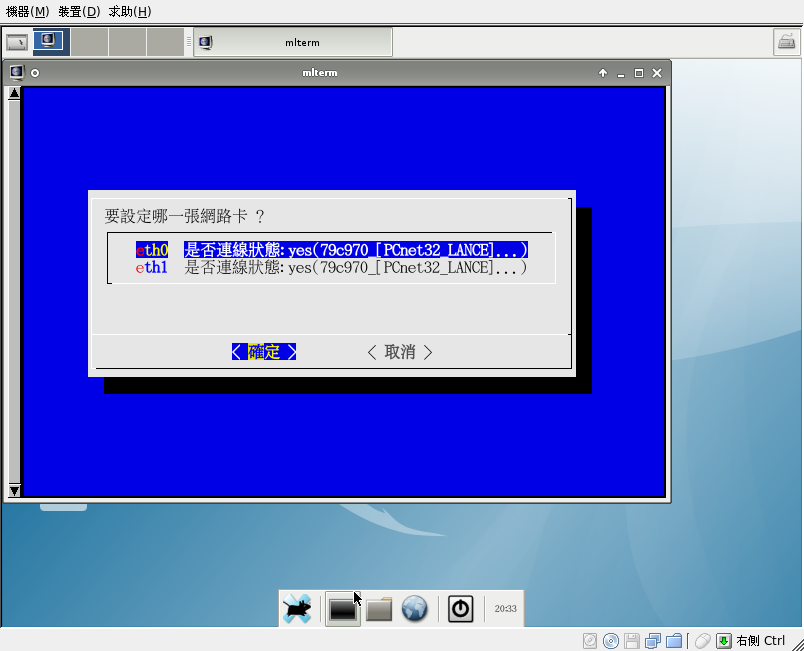Toggle the stick button on the mlterm titlebar
The height and width of the screenshot is (651, 804).
(35, 73)
